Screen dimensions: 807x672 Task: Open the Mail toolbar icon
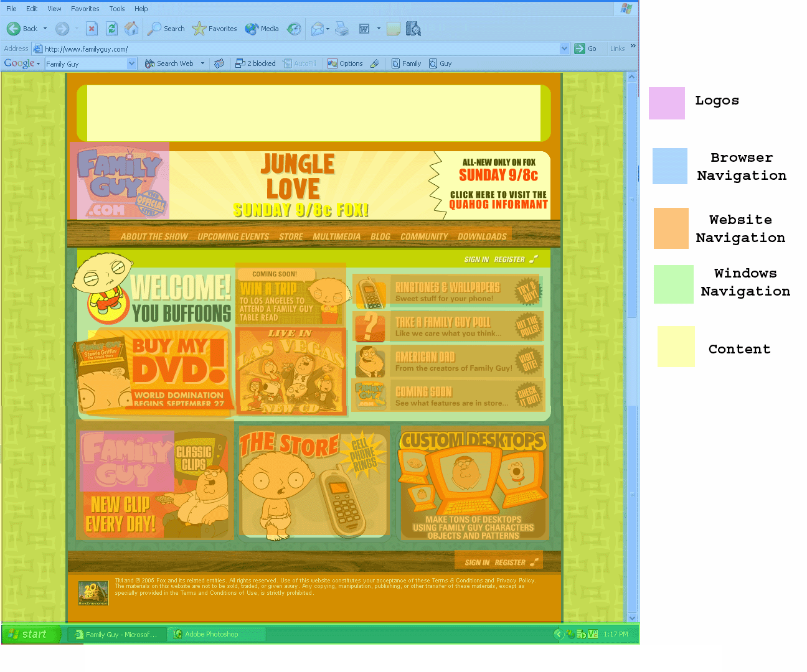pyautogui.click(x=317, y=29)
